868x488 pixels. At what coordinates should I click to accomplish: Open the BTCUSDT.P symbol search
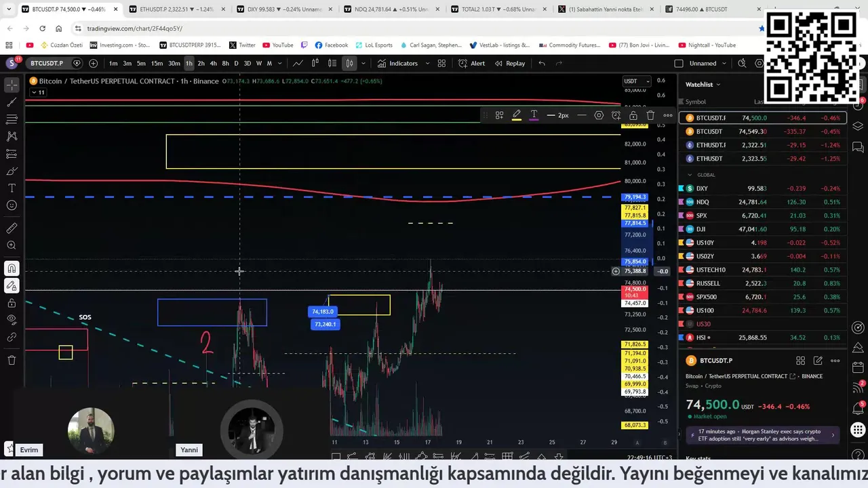coord(45,63)
